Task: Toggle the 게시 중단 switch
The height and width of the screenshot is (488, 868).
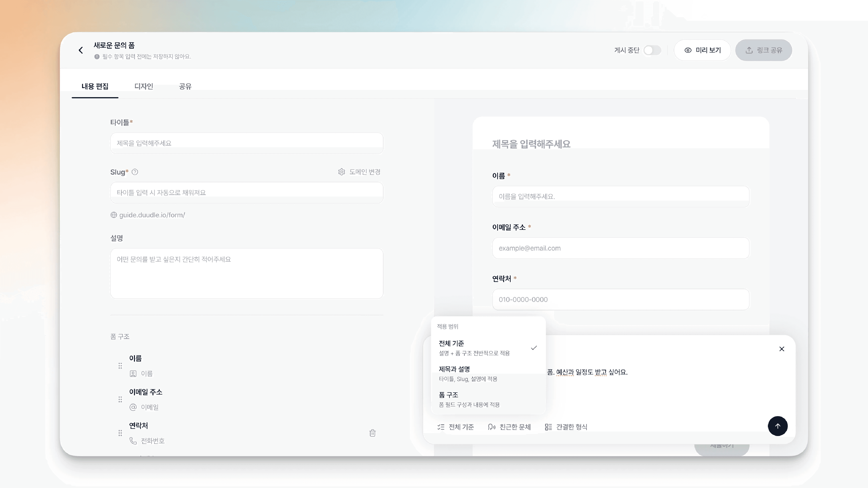Action: click(652, 50)
